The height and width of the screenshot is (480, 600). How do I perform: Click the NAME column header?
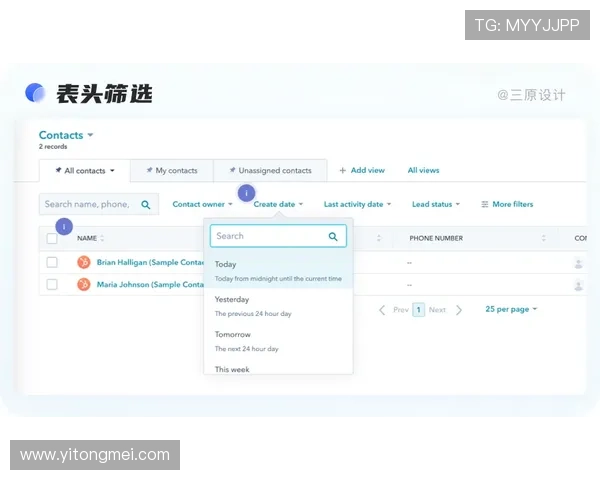click(87, 238)
